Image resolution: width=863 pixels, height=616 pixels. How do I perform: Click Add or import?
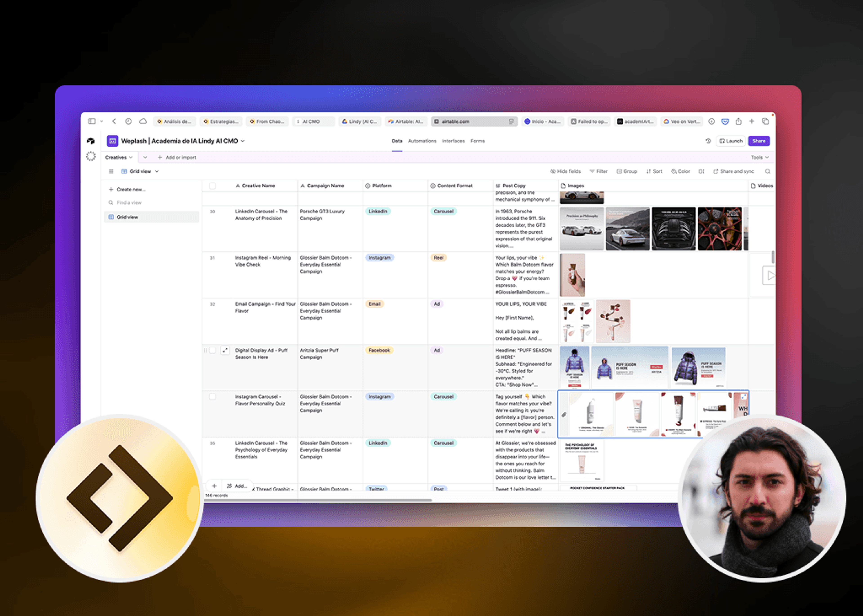[177, 157]
